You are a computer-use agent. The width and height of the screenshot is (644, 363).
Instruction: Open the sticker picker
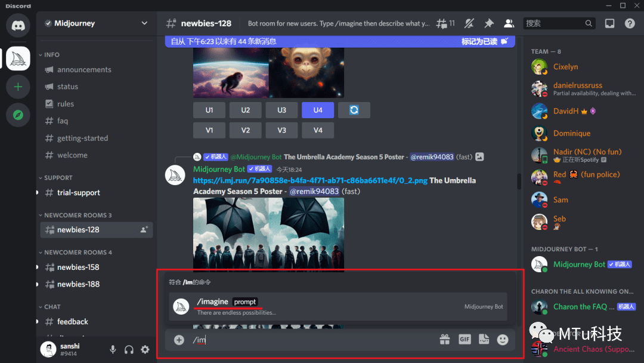(x=484, y=340)
